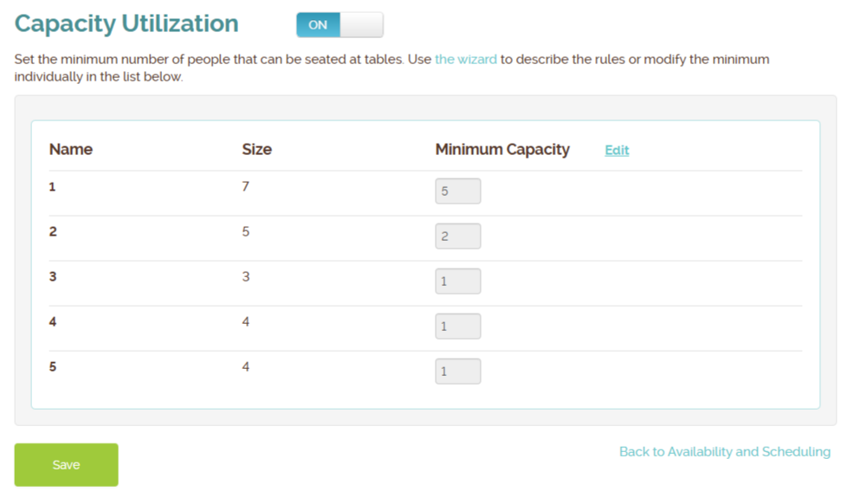
Task: Click the Save button
Action: tap(66, 465)
